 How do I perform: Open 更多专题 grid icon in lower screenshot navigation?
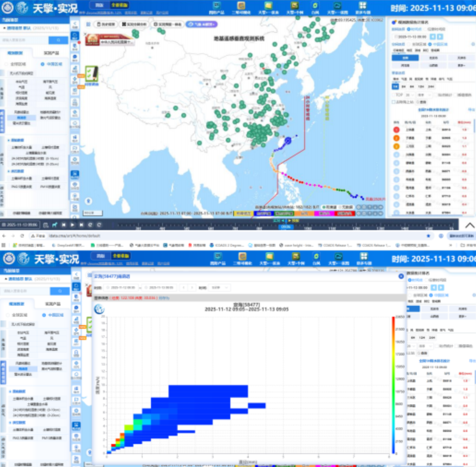(x=364, y=259)
